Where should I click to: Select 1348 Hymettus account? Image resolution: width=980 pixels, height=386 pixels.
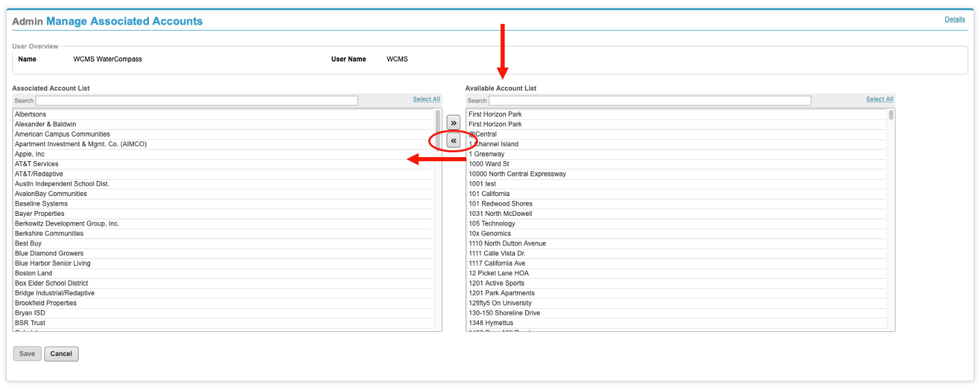[677, 322]
